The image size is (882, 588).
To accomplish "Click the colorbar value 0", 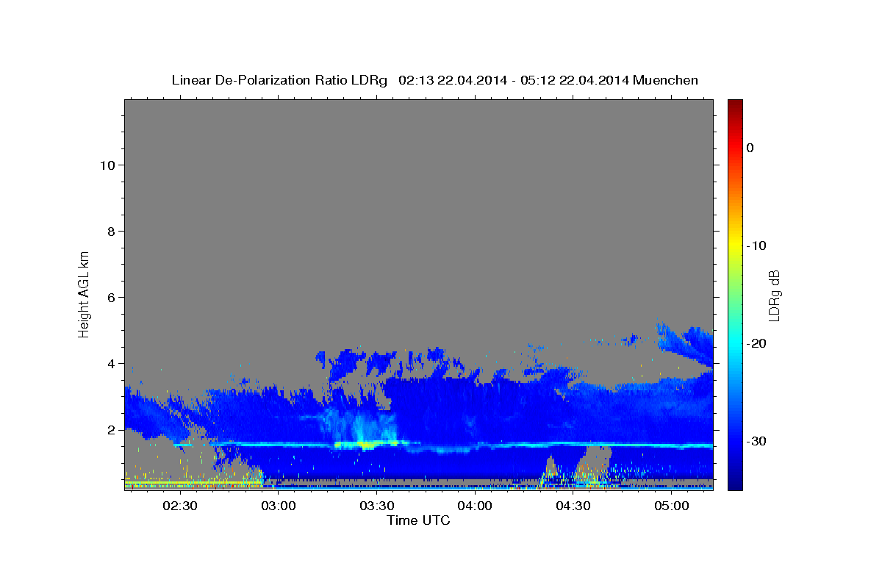I will [x=750, y=148].
